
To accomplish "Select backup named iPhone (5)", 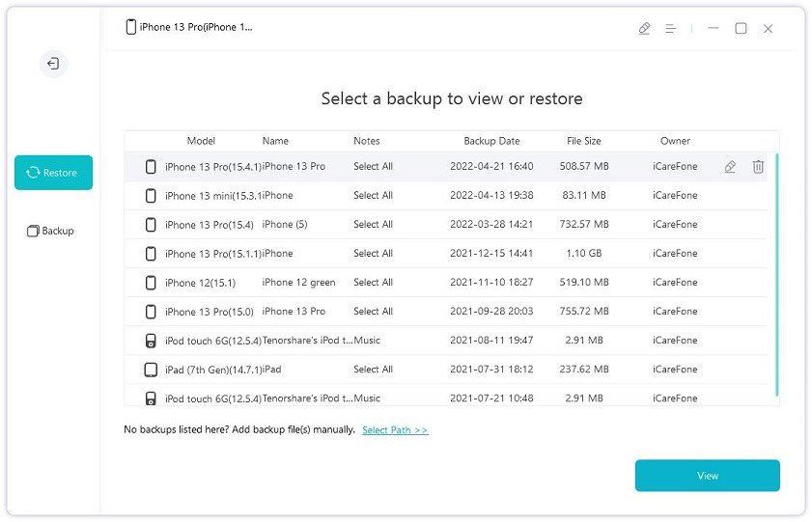I will coord(445,225).
